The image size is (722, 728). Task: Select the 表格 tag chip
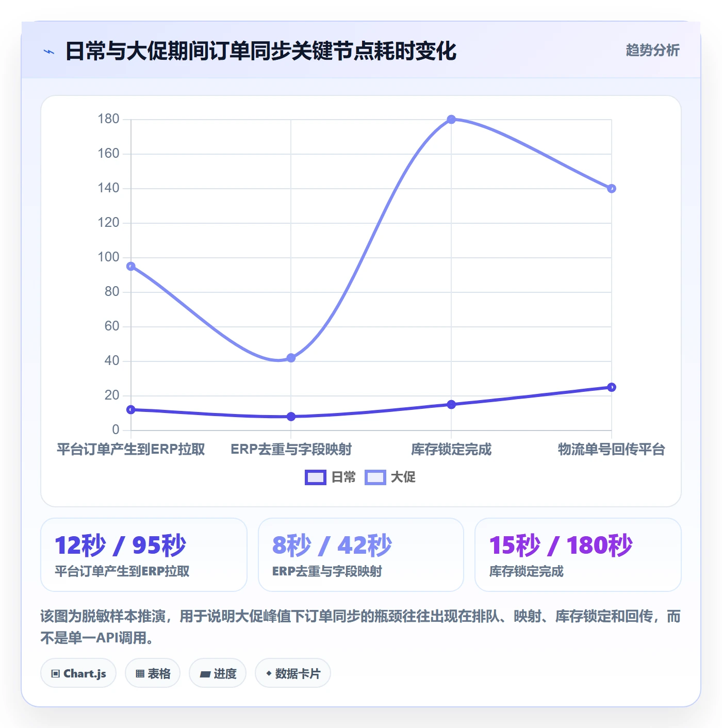153,673
